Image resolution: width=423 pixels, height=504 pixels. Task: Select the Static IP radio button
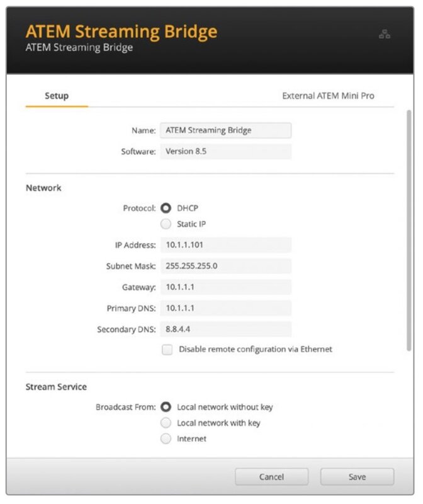(166, 224)
